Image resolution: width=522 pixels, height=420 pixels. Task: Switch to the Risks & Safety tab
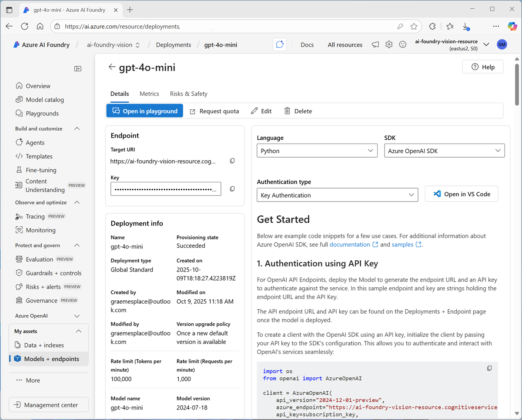click(188, 94)
